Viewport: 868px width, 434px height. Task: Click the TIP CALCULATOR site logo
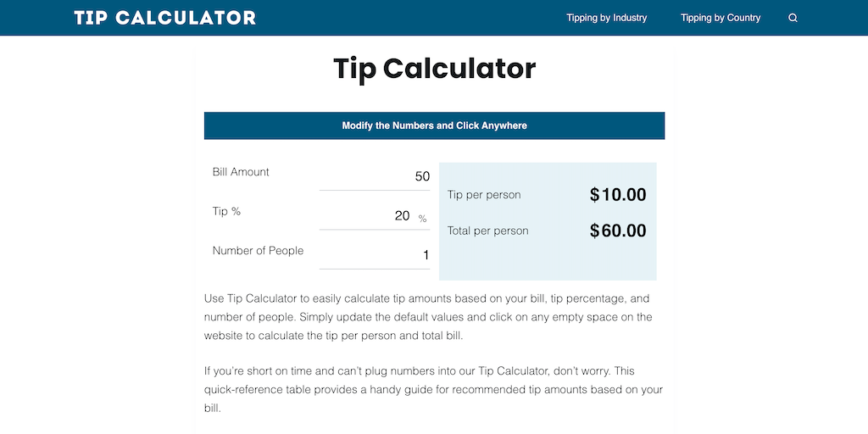(165, 18)
